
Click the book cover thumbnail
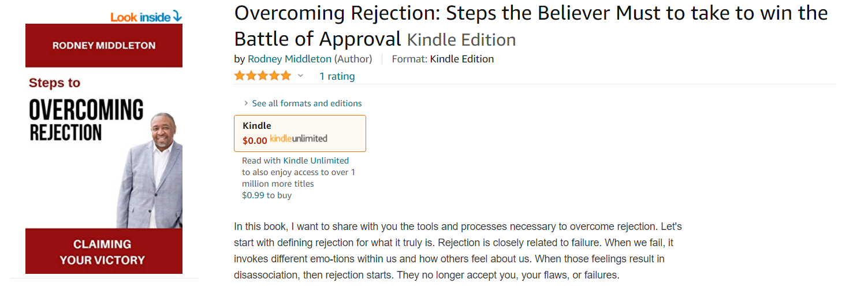104,148
